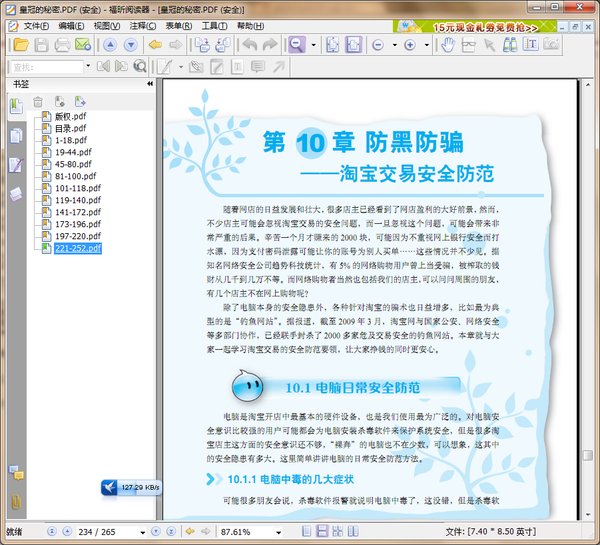Click the 查找 search input field
Screen dimensions: 600x545
[x=46, y=67]
